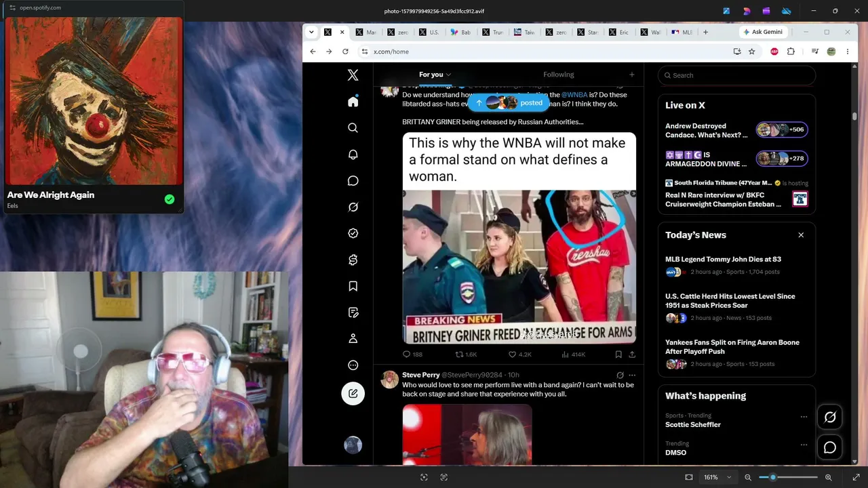Viewport: 868px width, 488px height.
Task: Open the Extensions puzzle icon
Action: (x=791, y=52)
